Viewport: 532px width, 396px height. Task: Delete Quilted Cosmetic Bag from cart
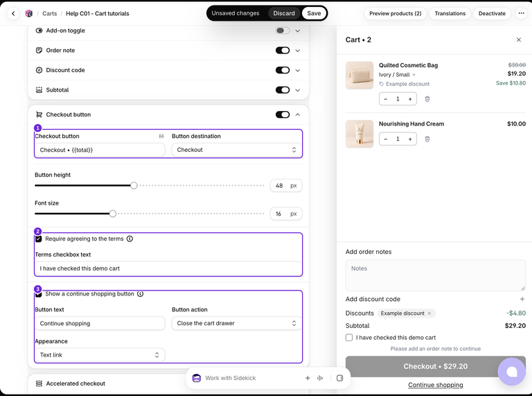tap(427, 99)
